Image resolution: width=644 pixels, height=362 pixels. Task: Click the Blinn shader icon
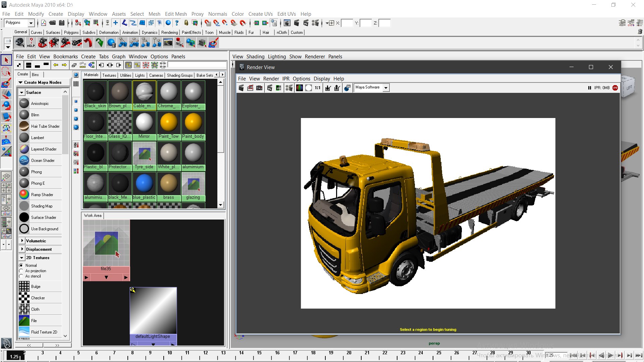point(24,115)
